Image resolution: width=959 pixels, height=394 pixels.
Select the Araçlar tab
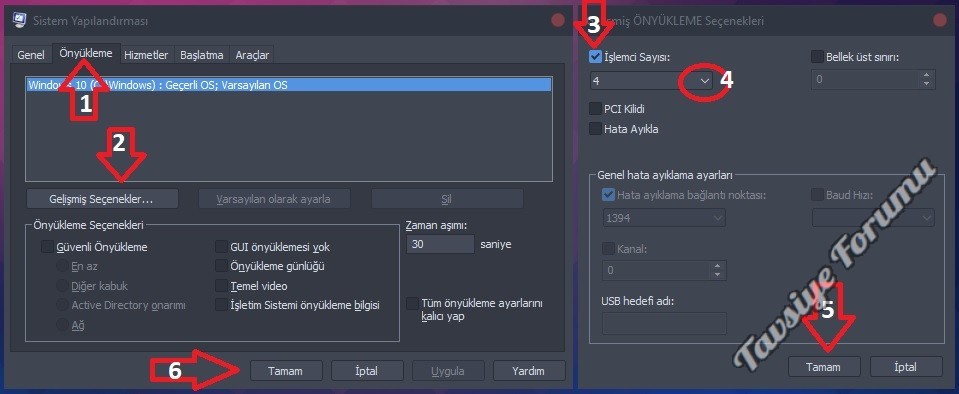coord(252,55)
